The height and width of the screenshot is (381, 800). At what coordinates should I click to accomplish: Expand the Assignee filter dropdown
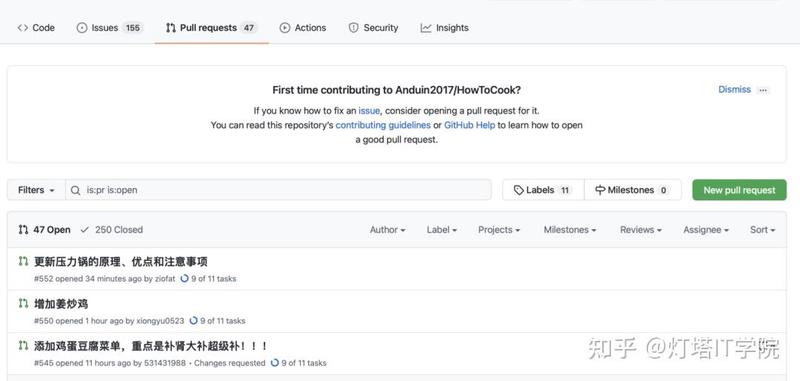pos(706,230)
